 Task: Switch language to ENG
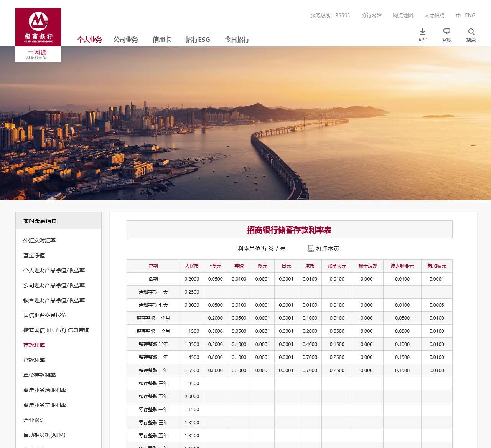coord(470,15)
